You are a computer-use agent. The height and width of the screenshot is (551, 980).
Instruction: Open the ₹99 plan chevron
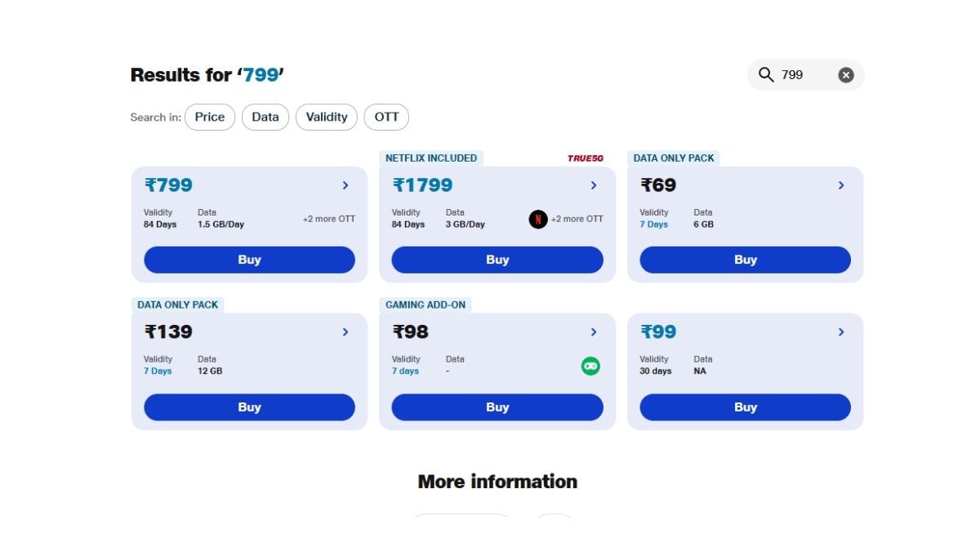(841, 332)
